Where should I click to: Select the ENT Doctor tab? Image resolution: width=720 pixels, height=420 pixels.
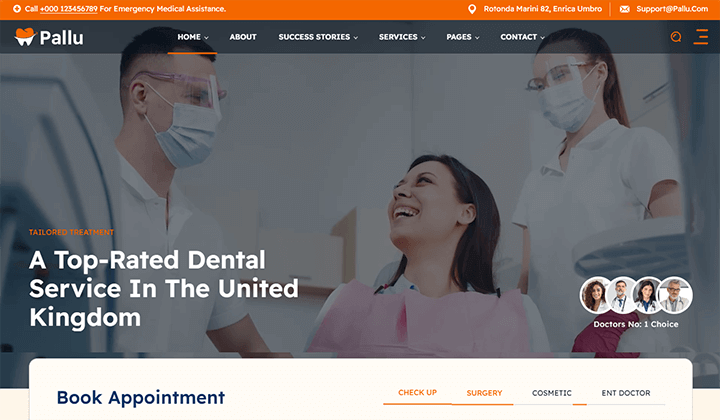tap(626, 393)
